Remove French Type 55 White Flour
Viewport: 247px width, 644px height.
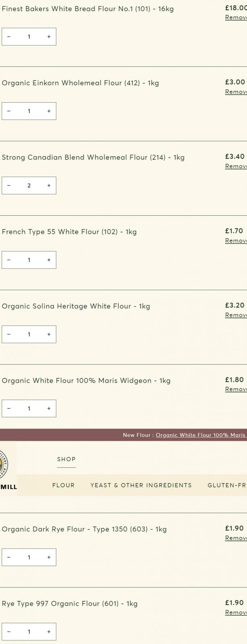236,241
